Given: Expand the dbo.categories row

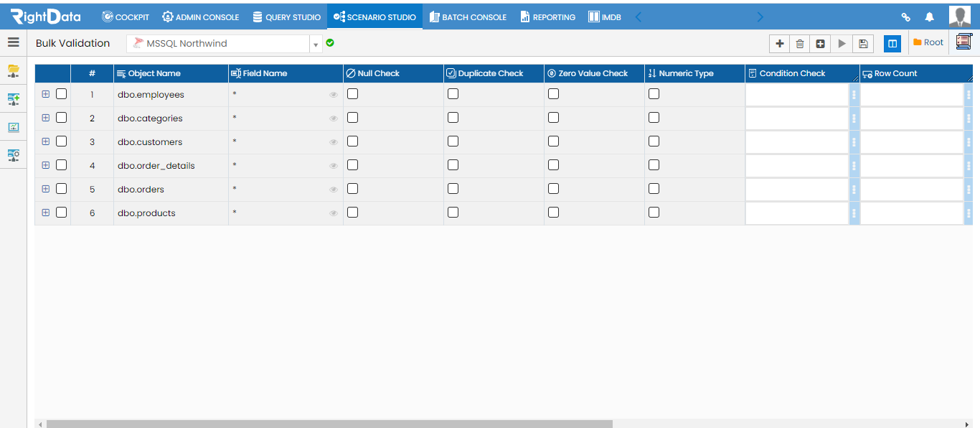Looking at the screenshot, I should point(45,117).
